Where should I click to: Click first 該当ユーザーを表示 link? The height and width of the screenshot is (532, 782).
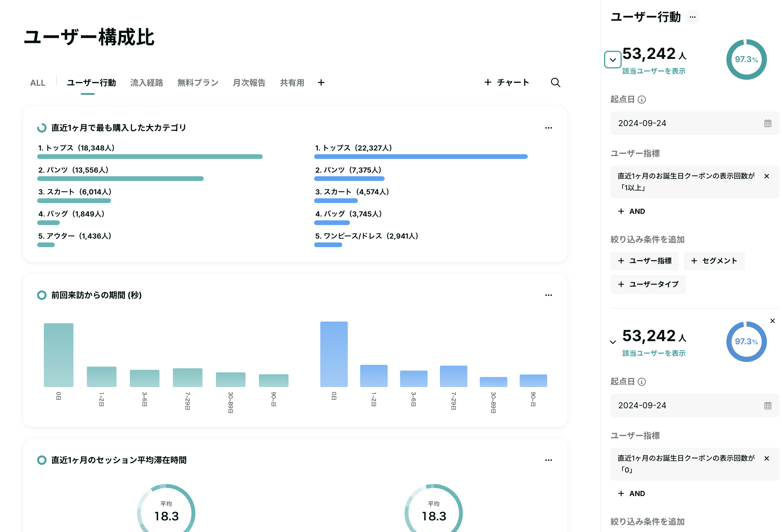pos(654,71)
